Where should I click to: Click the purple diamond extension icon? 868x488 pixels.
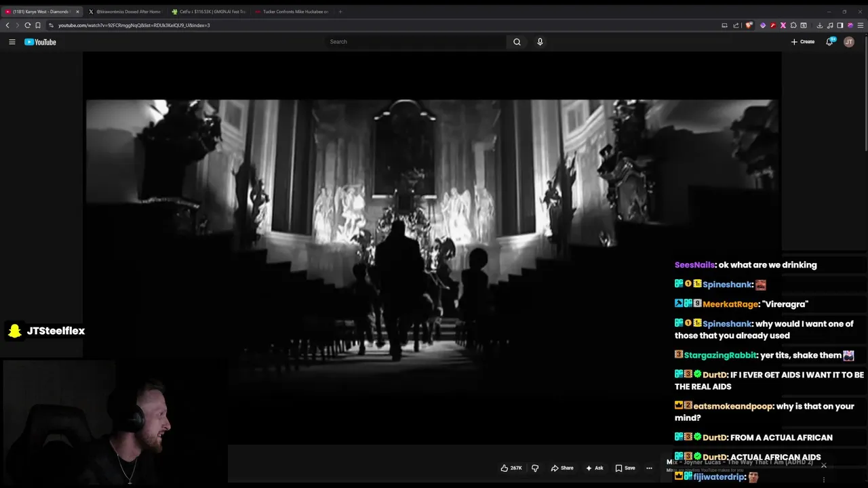pyautogui.click(x=763, y=25)
